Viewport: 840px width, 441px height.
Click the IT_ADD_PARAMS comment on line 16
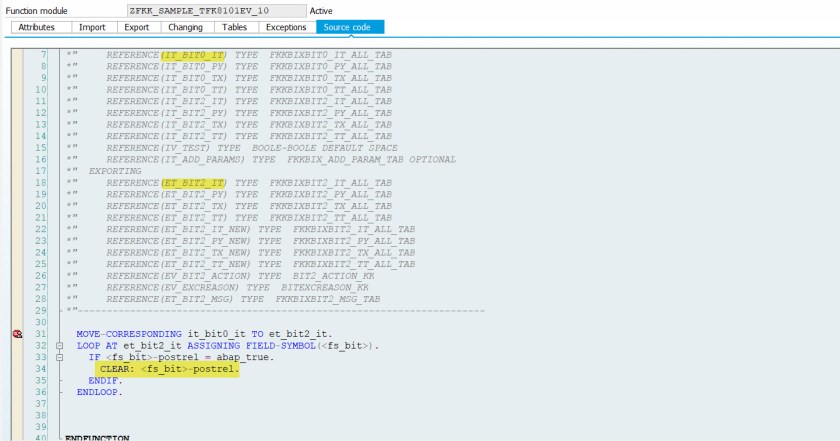pos(281,159)
